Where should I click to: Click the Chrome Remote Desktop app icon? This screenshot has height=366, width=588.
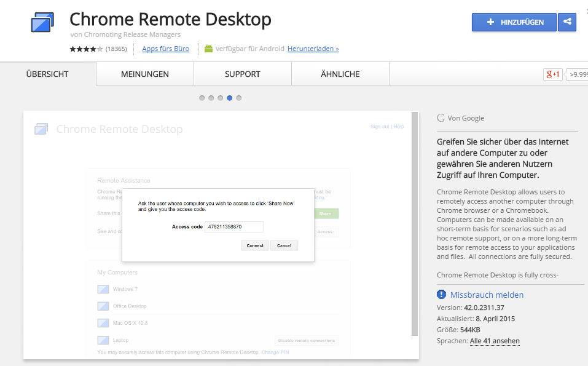[42, 22]
